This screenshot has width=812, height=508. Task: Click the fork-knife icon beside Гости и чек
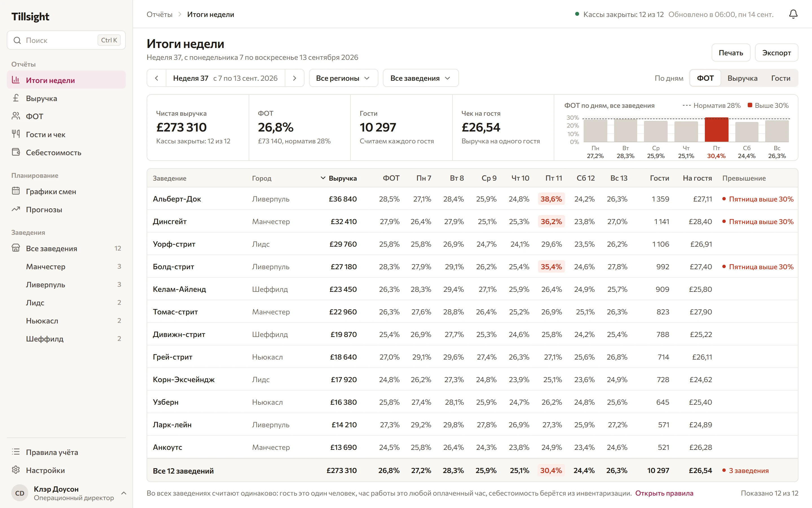[x=16, y=134]
